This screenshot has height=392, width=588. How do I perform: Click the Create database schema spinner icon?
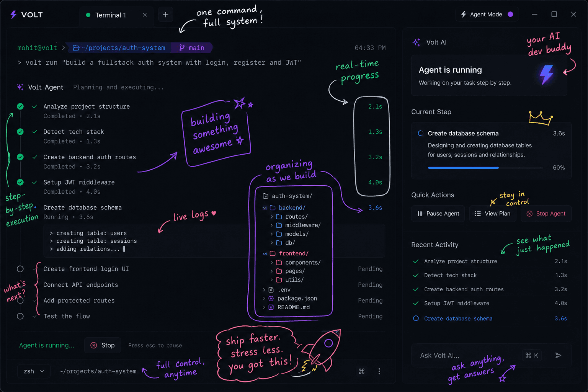click(x=420, y=133)
